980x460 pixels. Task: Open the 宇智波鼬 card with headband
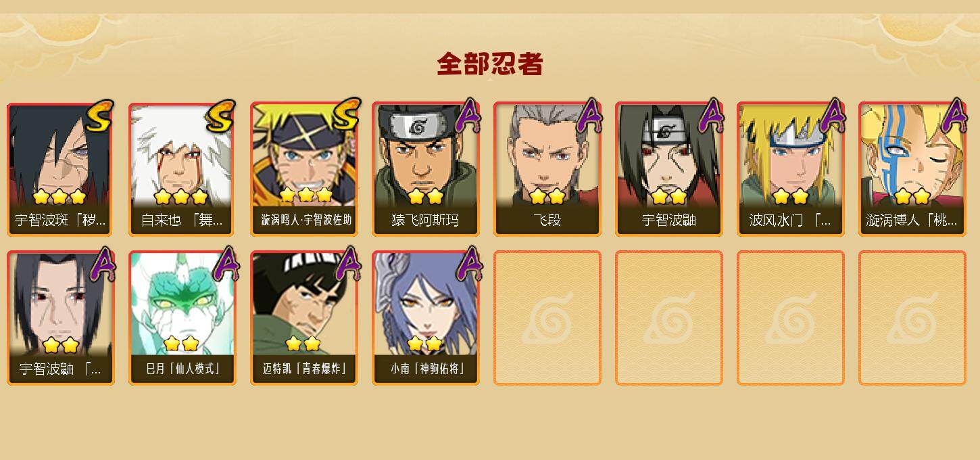tap(669, 169)
